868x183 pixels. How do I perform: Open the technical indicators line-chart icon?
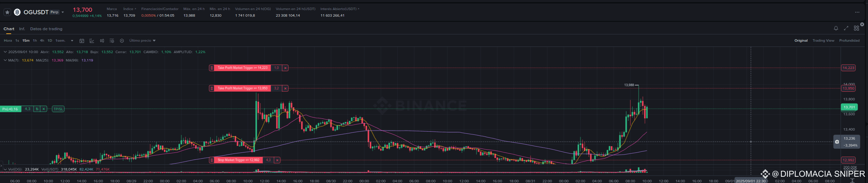pyautogui.click(x=92, y=41)
